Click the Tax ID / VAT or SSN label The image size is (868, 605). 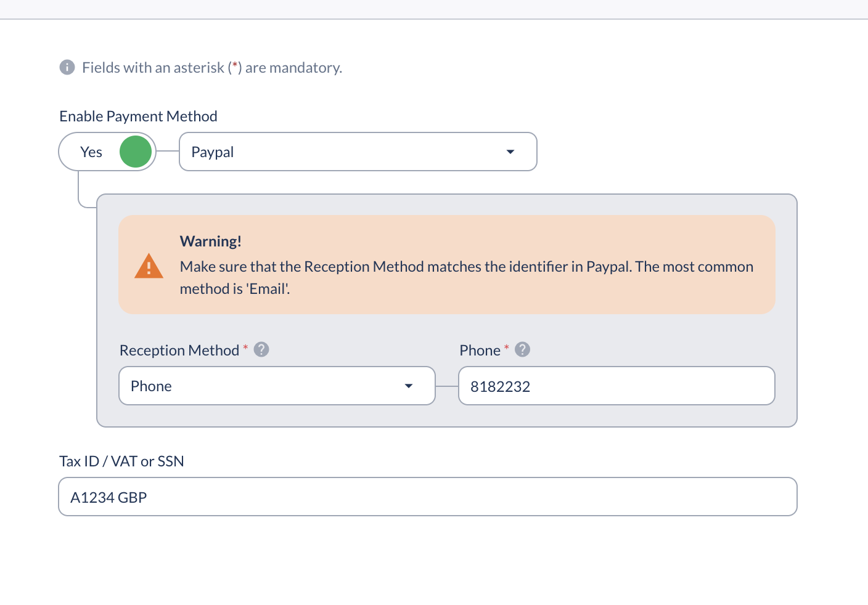(121, 461)
